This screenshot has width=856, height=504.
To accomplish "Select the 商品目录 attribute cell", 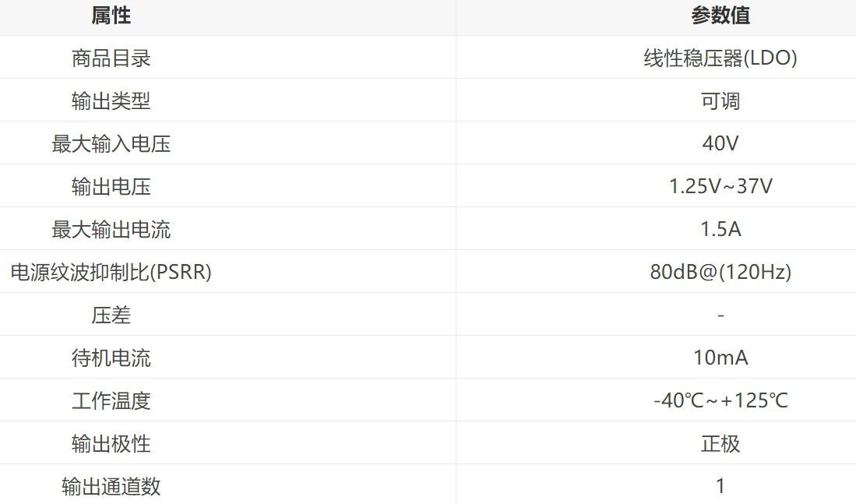I will (x=111, y=58).
